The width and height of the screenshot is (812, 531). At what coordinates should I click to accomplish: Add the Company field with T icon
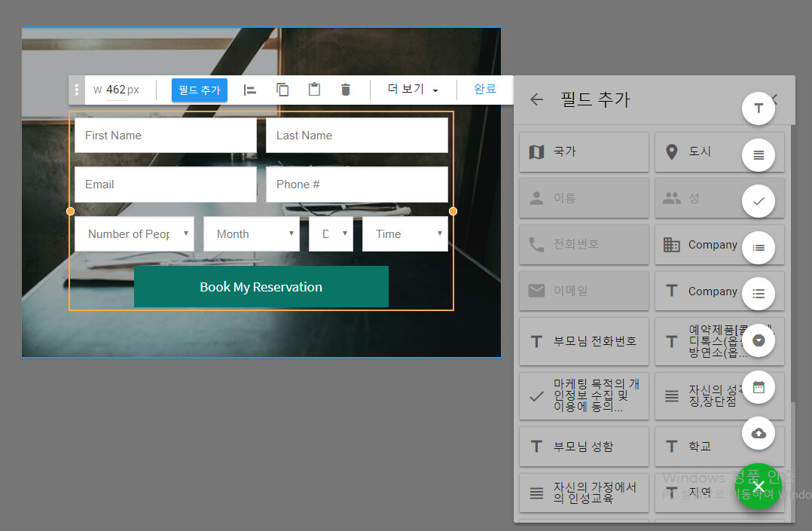click(x=719, y=291)
